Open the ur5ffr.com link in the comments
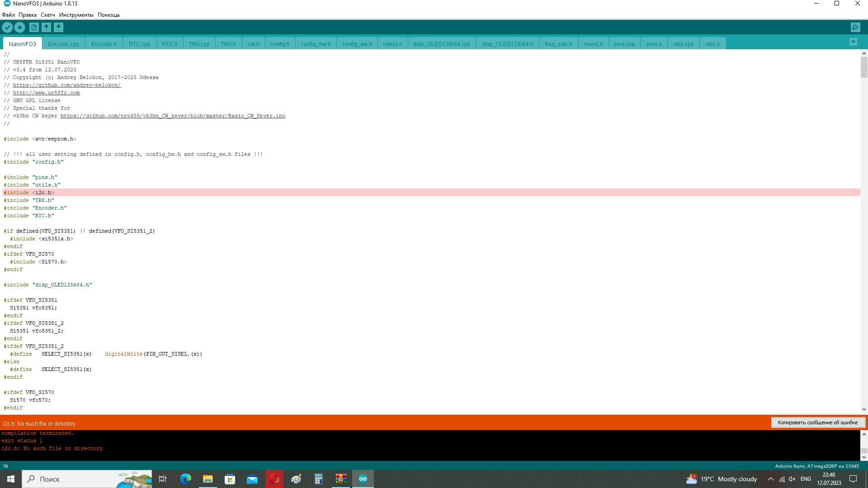868x488 pixels. [46, 93]
